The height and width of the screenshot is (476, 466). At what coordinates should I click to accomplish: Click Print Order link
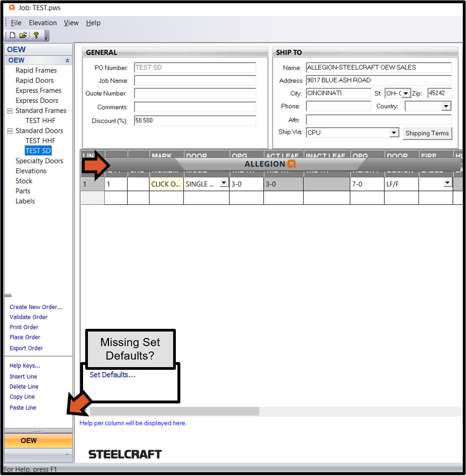[x=24, y=327]
